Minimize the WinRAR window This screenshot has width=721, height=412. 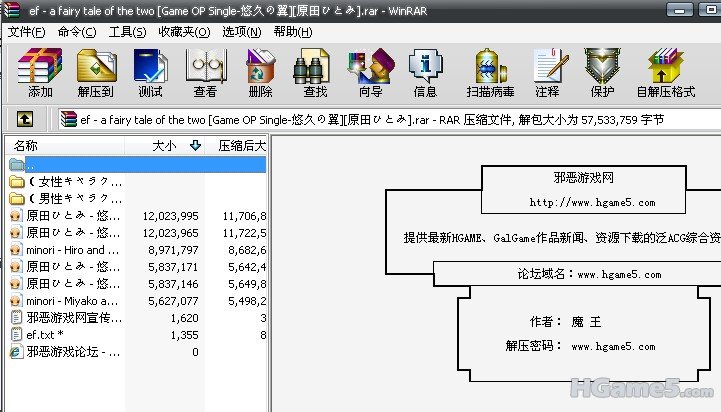pos(679,10)
